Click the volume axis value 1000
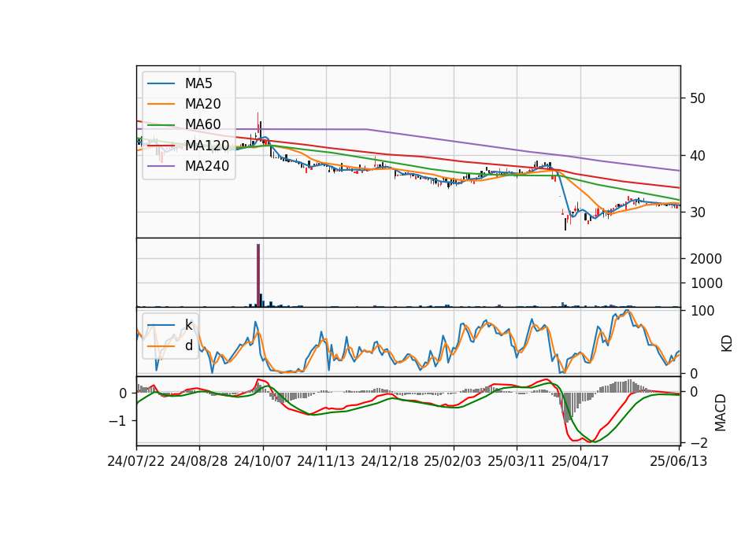This screenshot has height=543, width=756. (x=706, y=283)
